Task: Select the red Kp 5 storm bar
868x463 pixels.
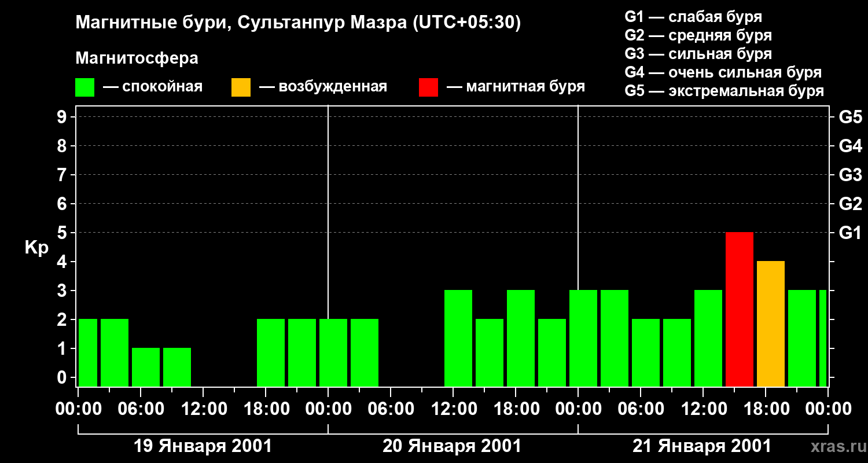Action: [x=740, y=309]
